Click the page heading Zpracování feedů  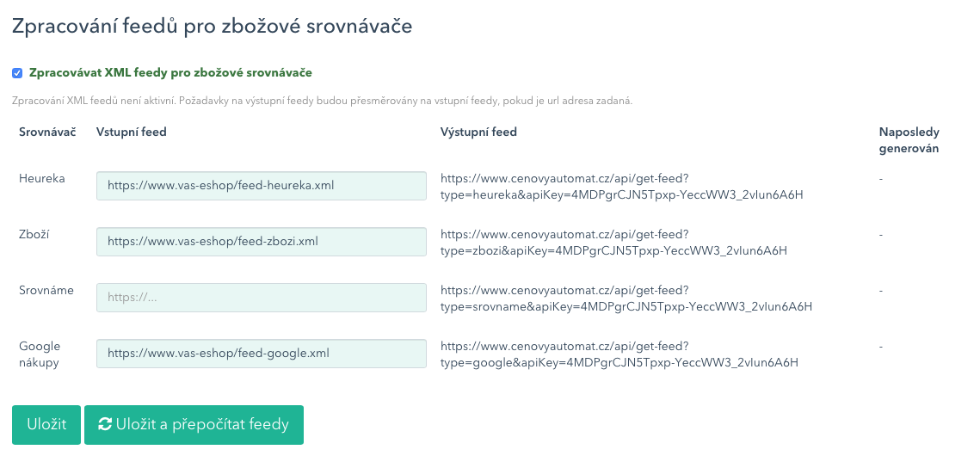click(212, 27)
